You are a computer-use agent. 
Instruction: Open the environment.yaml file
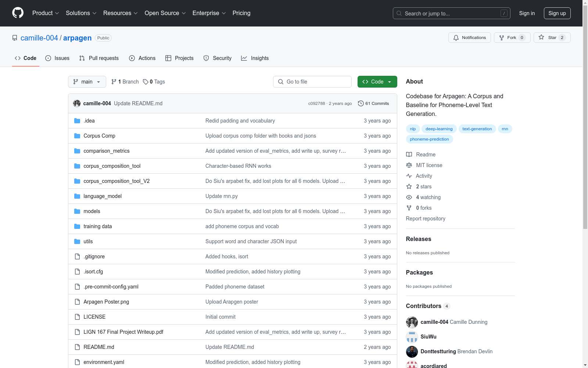coord(104,362)
